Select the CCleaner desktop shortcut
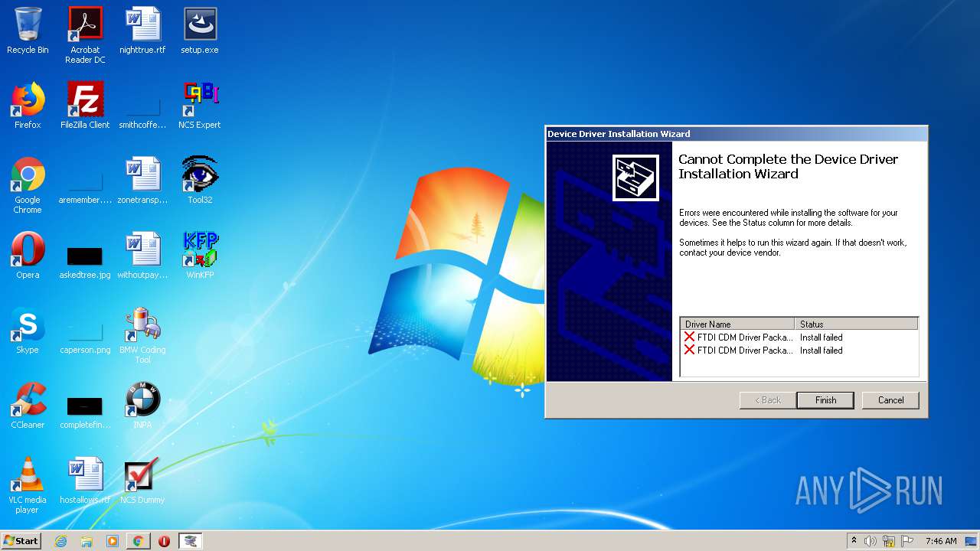980x551 pixels. pyautogui.click(x=28, y=406)
